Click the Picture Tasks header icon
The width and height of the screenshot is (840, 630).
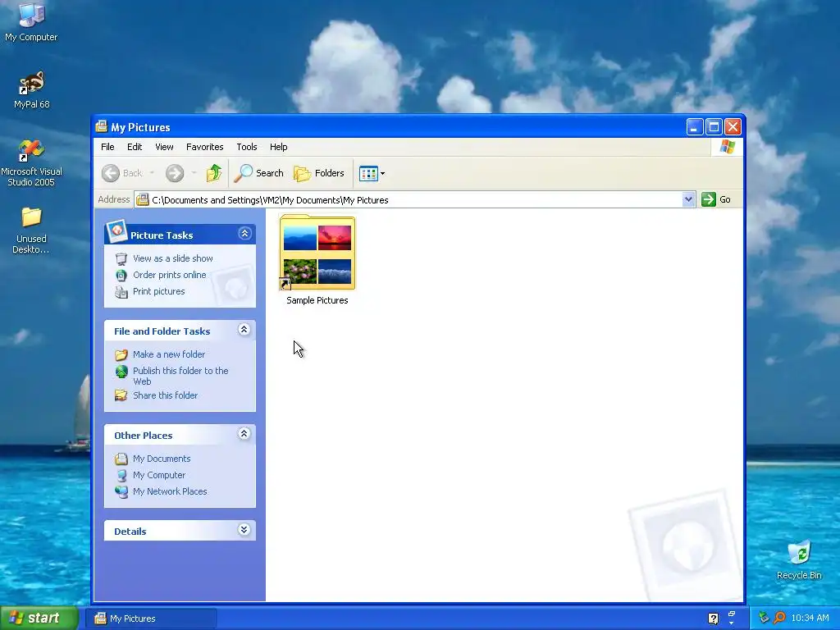(x=116, y=231)
